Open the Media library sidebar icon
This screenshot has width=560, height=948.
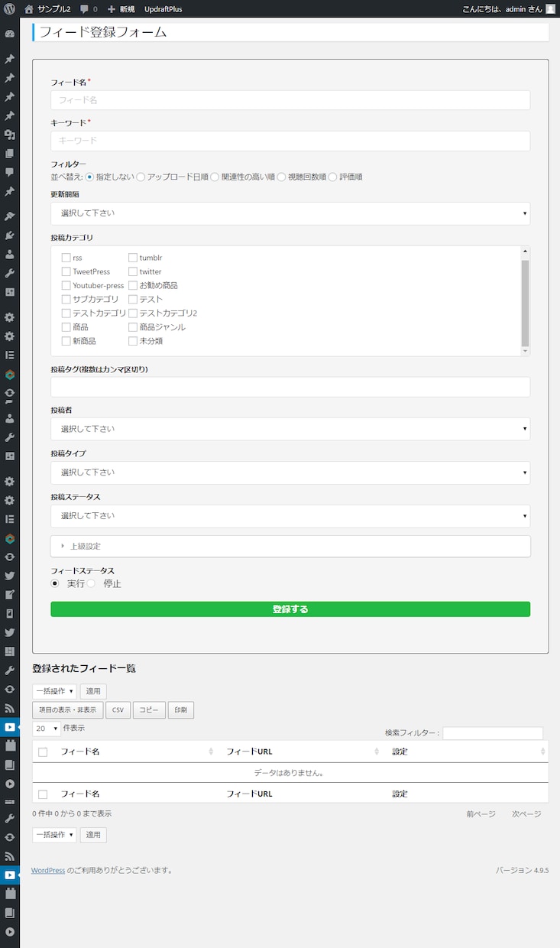tap(10, 135)
